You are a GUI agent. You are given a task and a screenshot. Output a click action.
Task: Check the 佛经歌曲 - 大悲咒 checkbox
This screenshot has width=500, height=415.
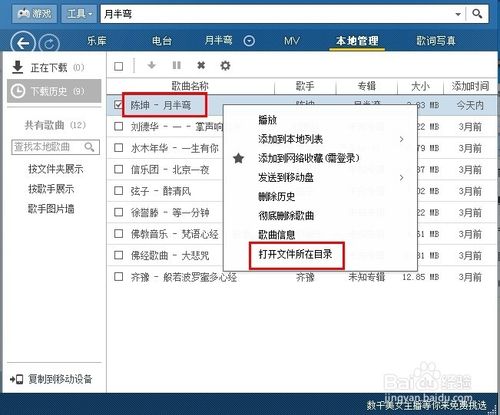click(118, 255)
